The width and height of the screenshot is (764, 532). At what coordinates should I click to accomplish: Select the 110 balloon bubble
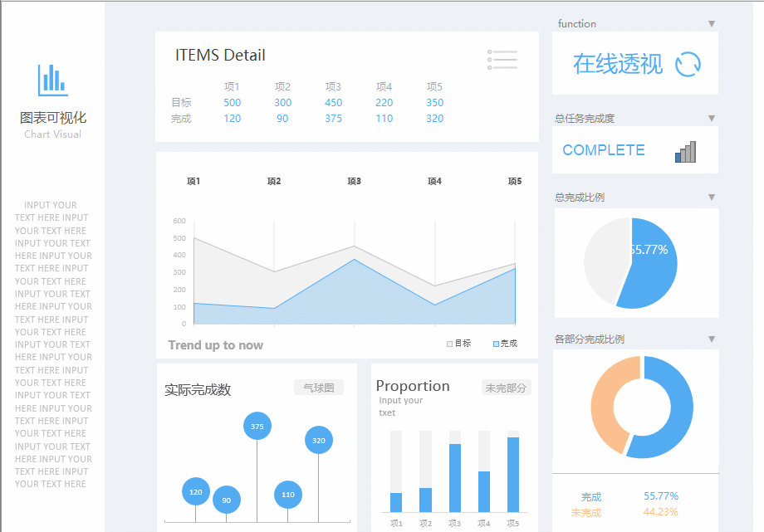pos(288,495)
